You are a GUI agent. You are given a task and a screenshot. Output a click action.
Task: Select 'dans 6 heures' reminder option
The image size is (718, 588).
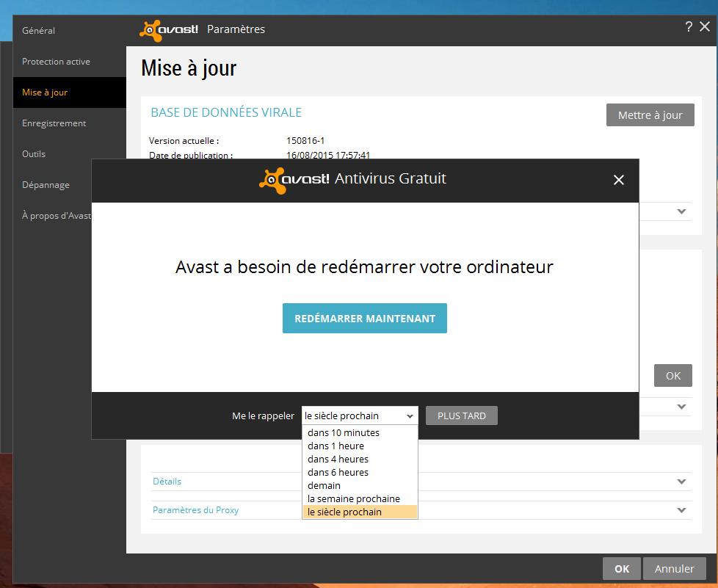coord(360,473)
